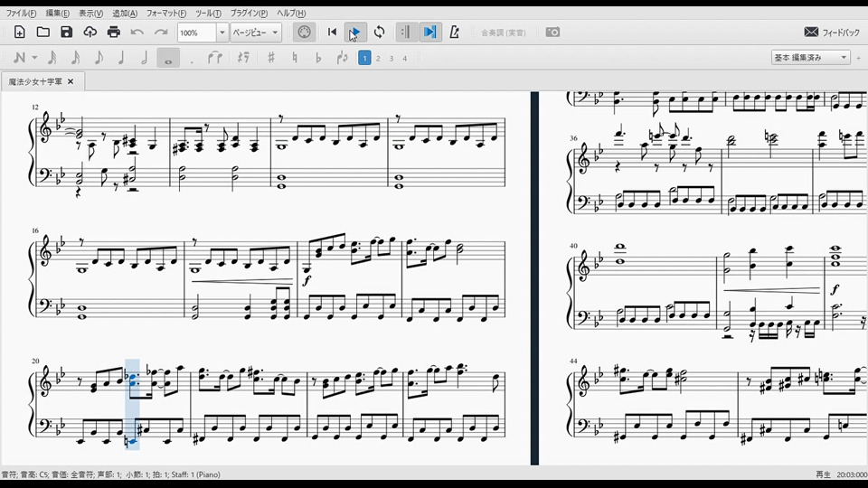Redo the last undone action
Viewport: 868px width, 488px height.
pyautogui.click(x=161, y=33)
